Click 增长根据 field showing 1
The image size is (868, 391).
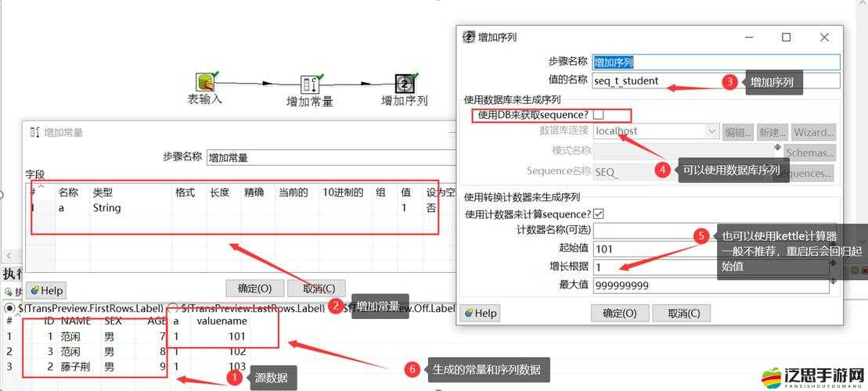[711, 267]
